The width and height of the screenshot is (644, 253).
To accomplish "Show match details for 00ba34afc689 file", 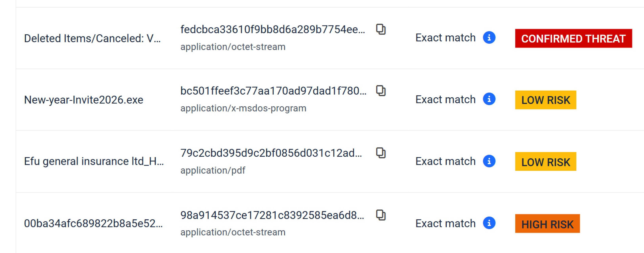I will pyautogui.click(x=489, y=223).
